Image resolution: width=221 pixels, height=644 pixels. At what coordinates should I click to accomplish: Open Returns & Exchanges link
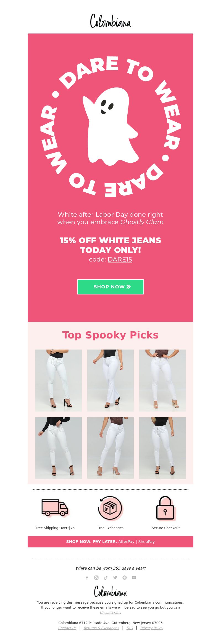[x=101, y=628]
